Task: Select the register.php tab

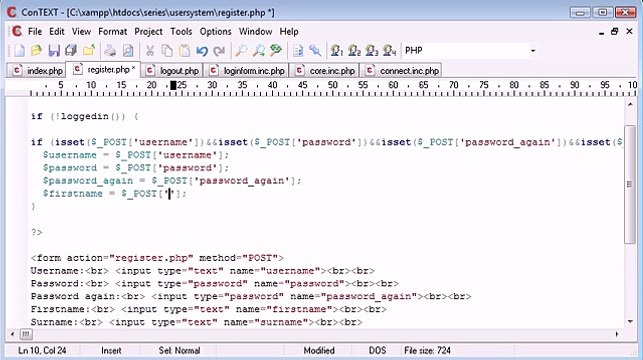Action: click(104, 70)
